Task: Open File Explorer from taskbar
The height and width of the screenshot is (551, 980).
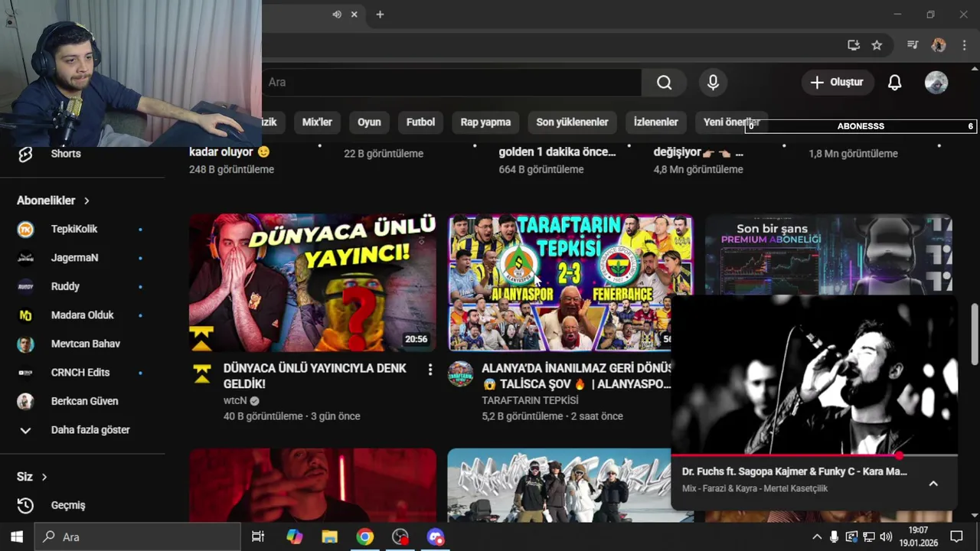Action: [329, 537]
